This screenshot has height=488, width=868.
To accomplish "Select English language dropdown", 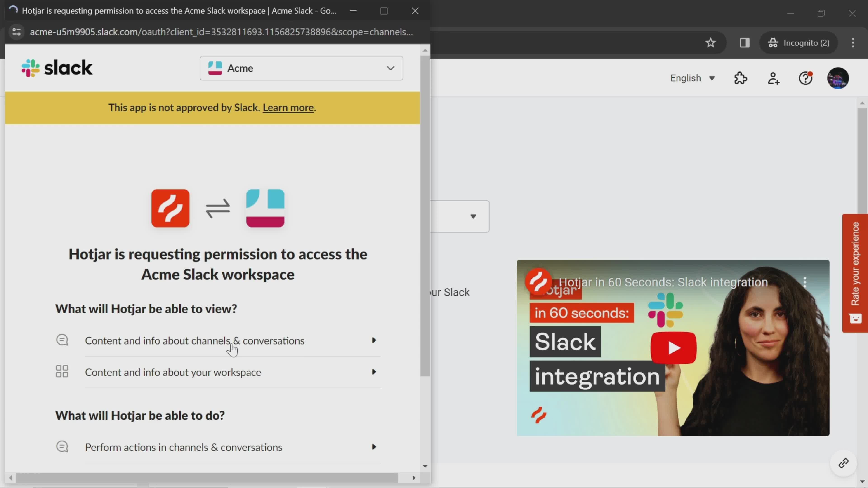I will pyautogui.click(x=693, y=77).
